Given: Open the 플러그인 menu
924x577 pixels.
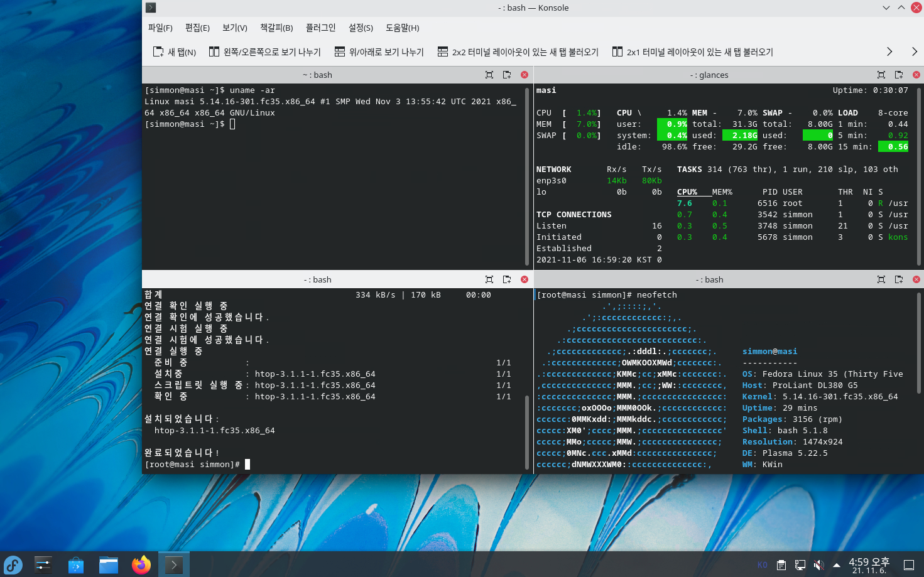Looking at the screenshot, I should [x=321, y=28].
